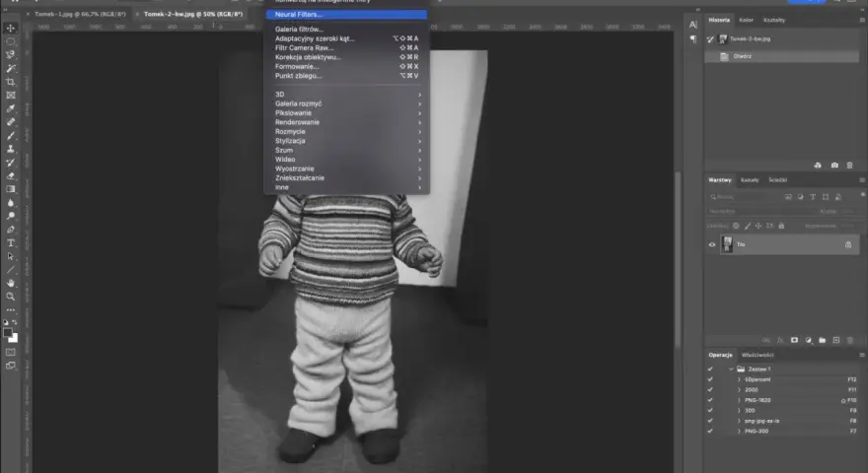Click the Tło layer thumbnail
This screenshot has height=473, width=868.
click(727, 244)
